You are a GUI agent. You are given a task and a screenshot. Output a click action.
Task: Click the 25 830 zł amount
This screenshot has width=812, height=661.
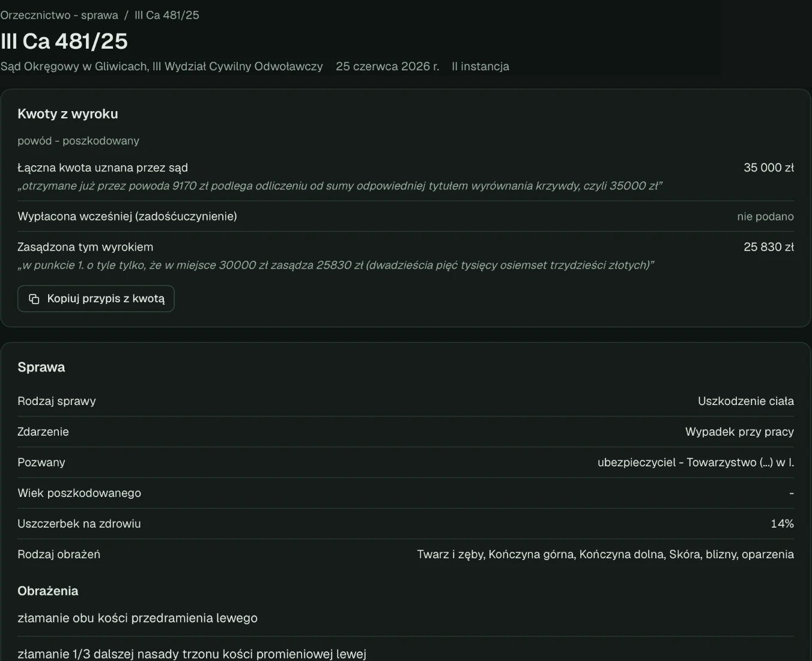(769, 247)
